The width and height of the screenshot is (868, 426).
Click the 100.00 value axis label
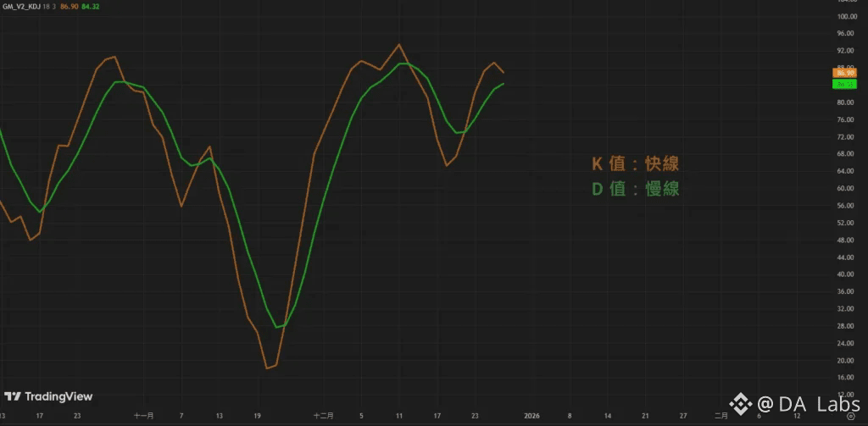(x=847, y=16)
